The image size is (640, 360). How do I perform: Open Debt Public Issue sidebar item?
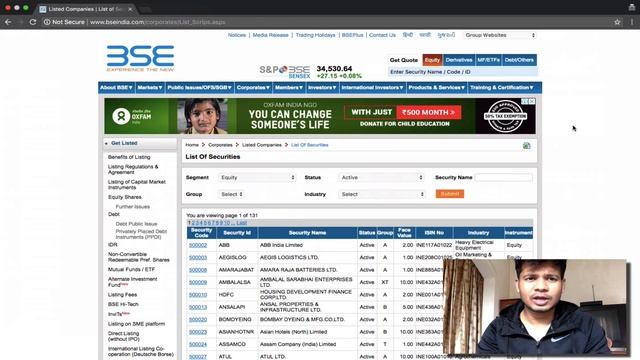(136, 224)
